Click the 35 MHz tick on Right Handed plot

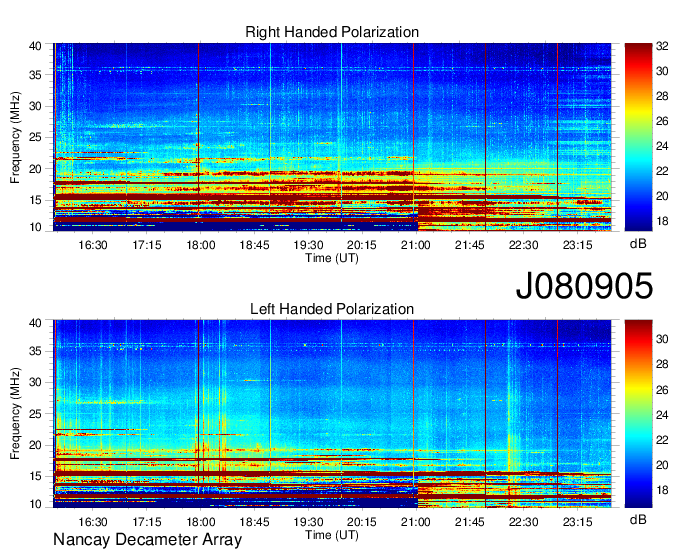35,75
